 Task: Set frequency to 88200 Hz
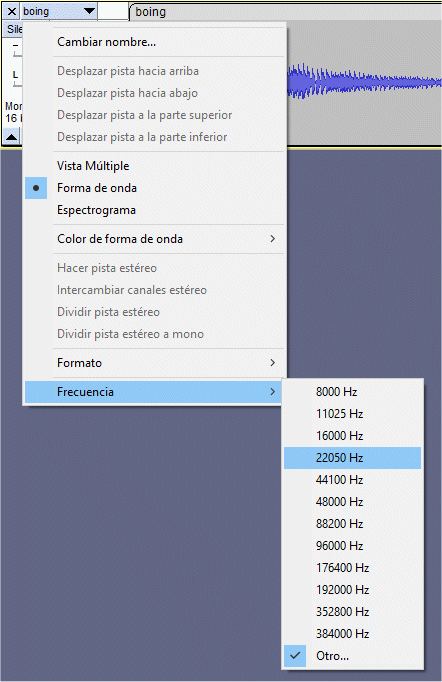352,524
